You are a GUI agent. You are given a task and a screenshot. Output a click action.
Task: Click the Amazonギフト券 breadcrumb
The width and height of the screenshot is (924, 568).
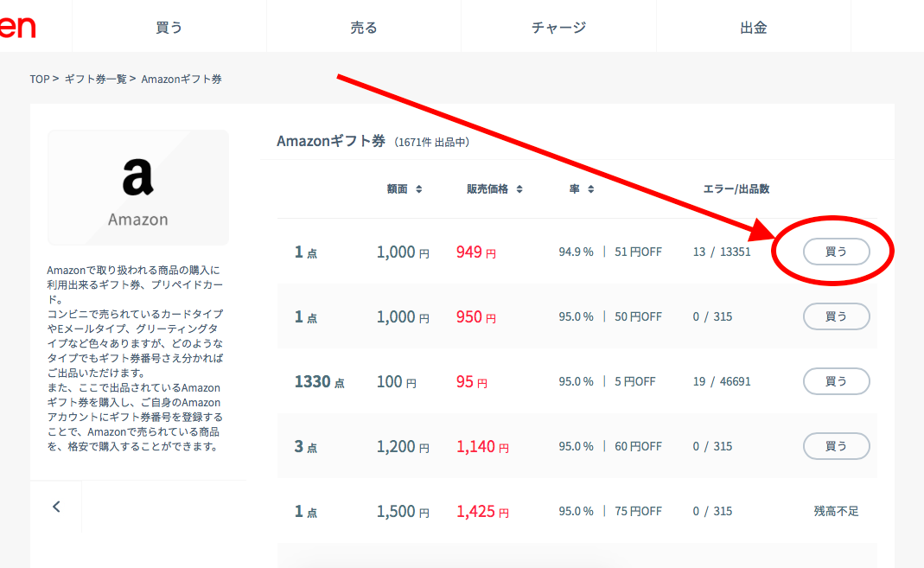click(182, 79)
